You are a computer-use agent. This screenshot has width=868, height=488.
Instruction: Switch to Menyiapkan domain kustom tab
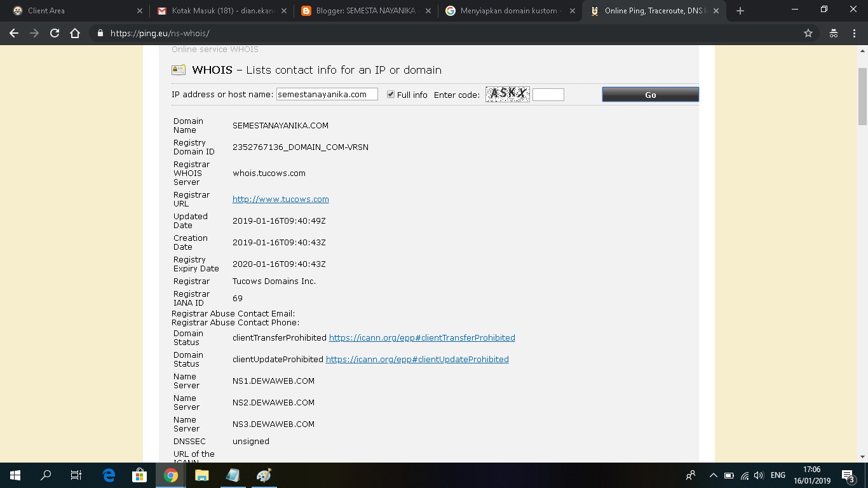(510, 11)
